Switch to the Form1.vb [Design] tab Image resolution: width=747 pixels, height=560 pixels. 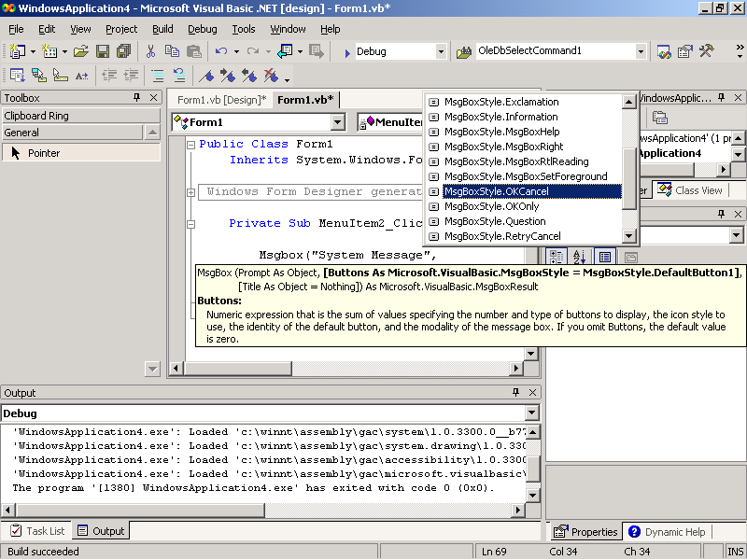221,100
